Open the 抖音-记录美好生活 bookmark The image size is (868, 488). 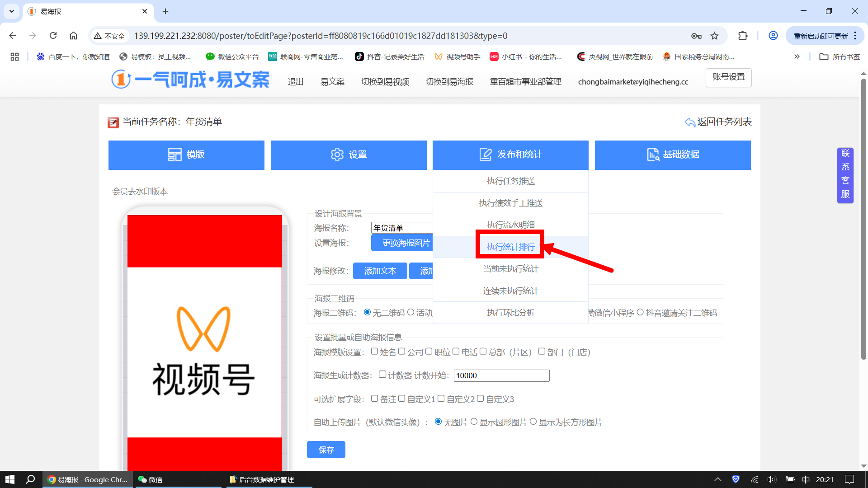tap(390, 56)
